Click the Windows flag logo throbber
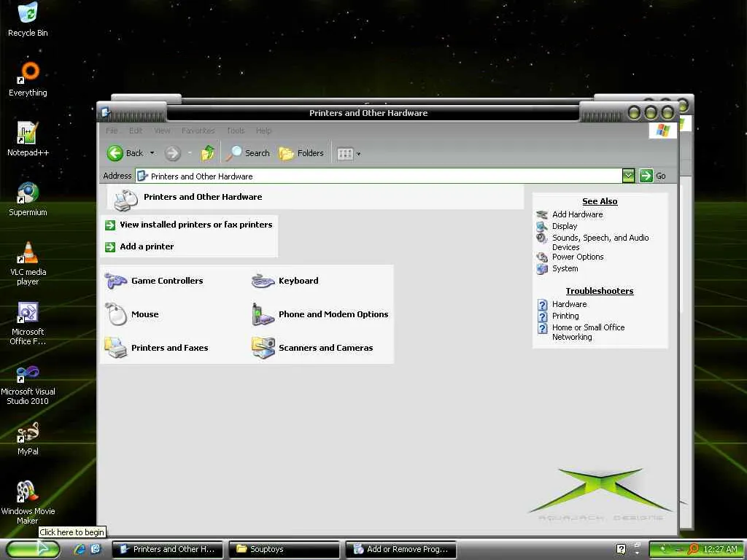The height and width of the screenshot is (560, 747). pyautogui.click(x=662, y=130)
